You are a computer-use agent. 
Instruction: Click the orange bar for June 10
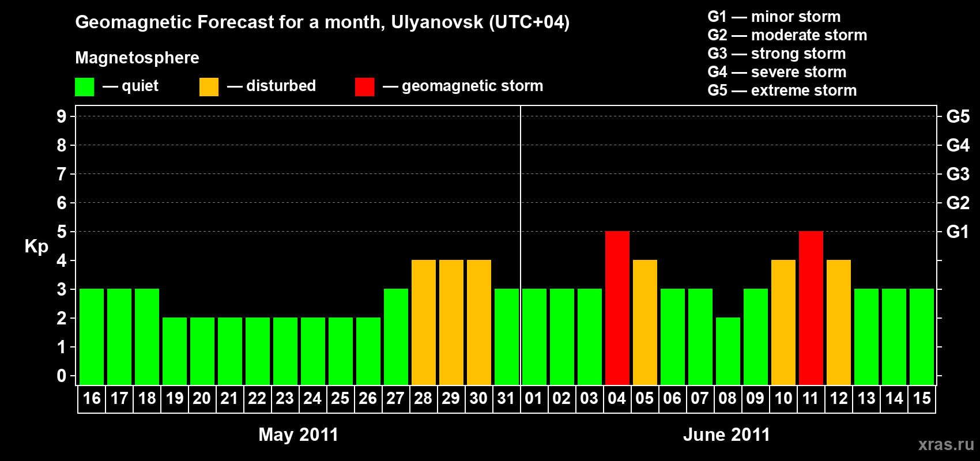point(783,322)
